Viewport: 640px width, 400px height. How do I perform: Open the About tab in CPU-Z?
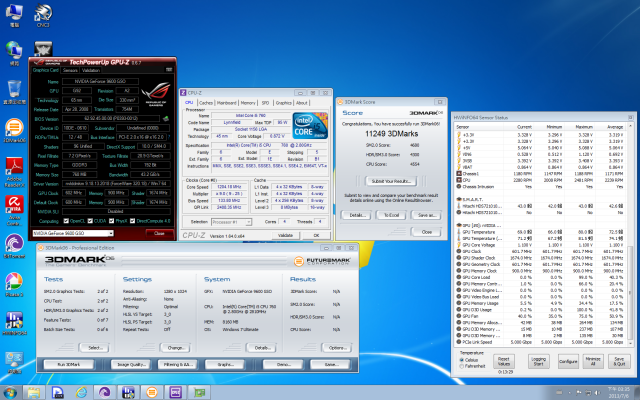302,103
